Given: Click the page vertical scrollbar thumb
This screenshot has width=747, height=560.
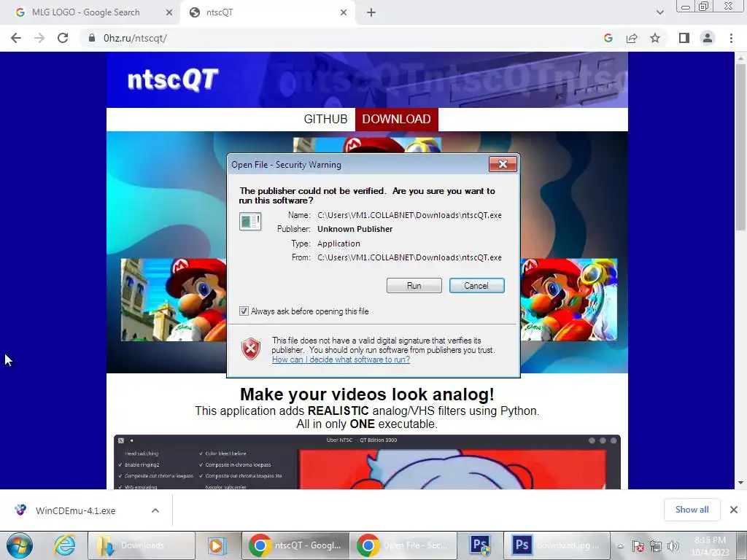Looking at the screenshot, I should tap(740, 147).
